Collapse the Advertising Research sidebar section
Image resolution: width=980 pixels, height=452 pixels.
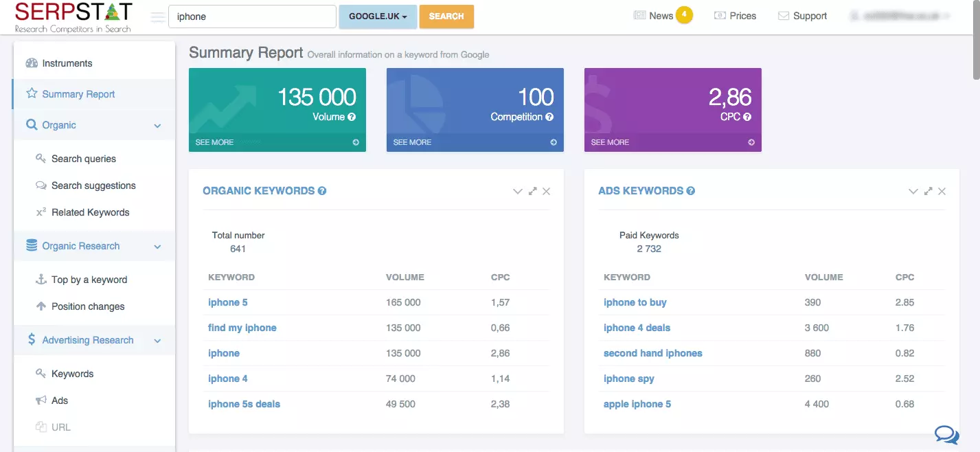157,341
